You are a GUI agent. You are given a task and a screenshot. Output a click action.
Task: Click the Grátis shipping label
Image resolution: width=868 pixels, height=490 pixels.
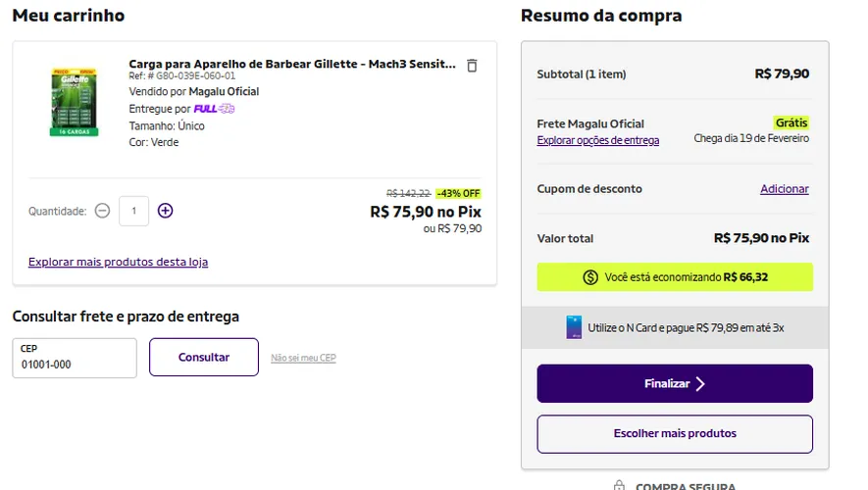point(791,122)
